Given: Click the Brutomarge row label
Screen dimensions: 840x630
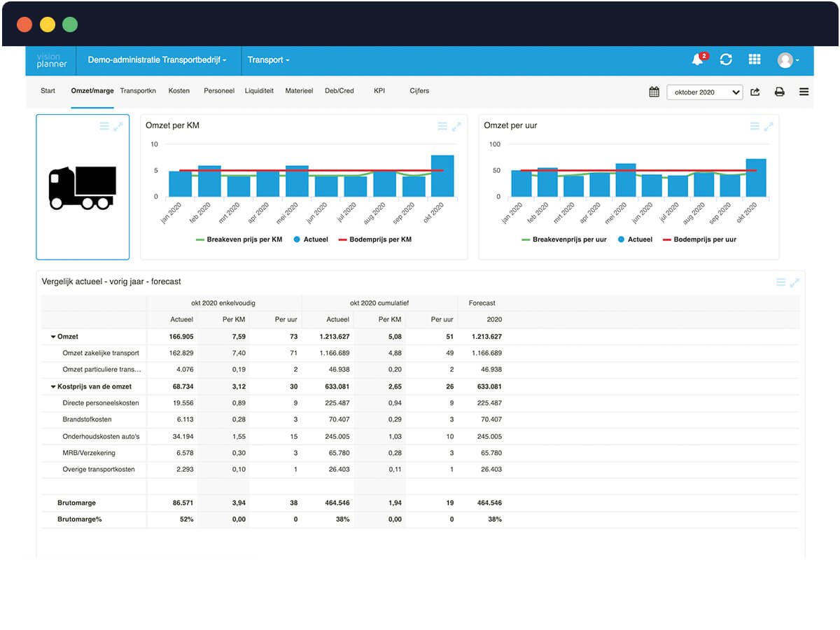Looking at the screenshot, I should coord(77,503).
